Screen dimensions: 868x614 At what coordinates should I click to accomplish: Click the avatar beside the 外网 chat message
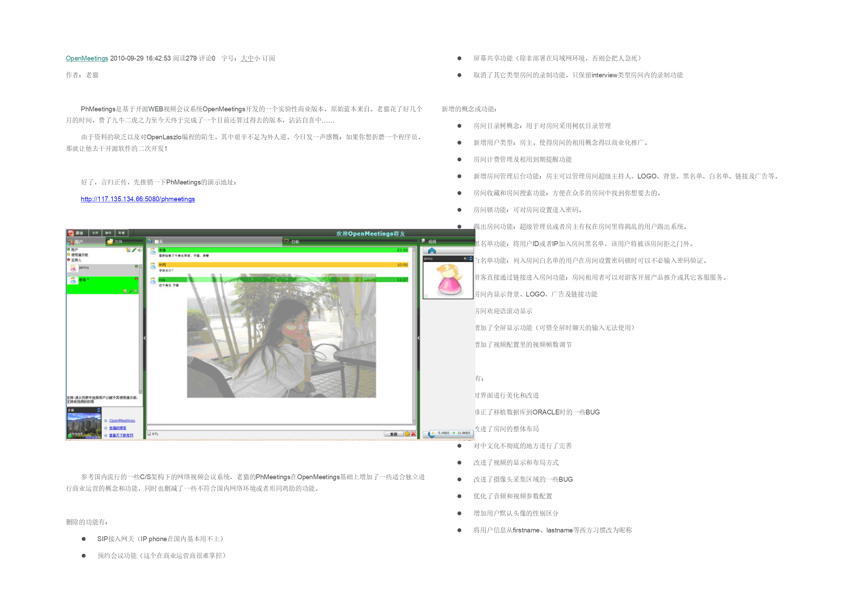(153, 266)
